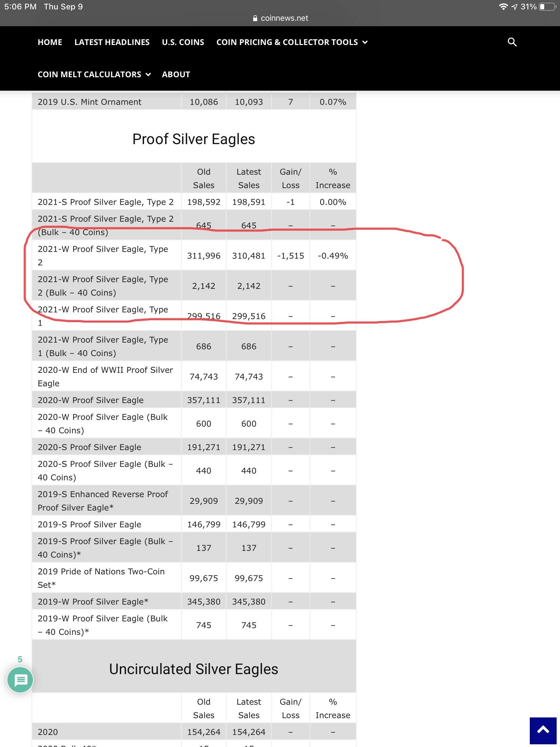Select the 2019 Pride of Nations row

tap(101, 578)
